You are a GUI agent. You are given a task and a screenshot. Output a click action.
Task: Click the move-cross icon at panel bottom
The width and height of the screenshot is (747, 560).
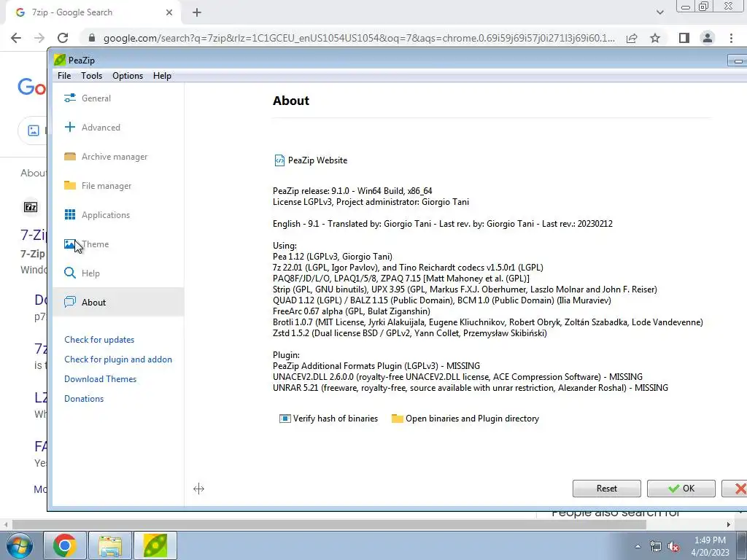[x=198, y=489]
